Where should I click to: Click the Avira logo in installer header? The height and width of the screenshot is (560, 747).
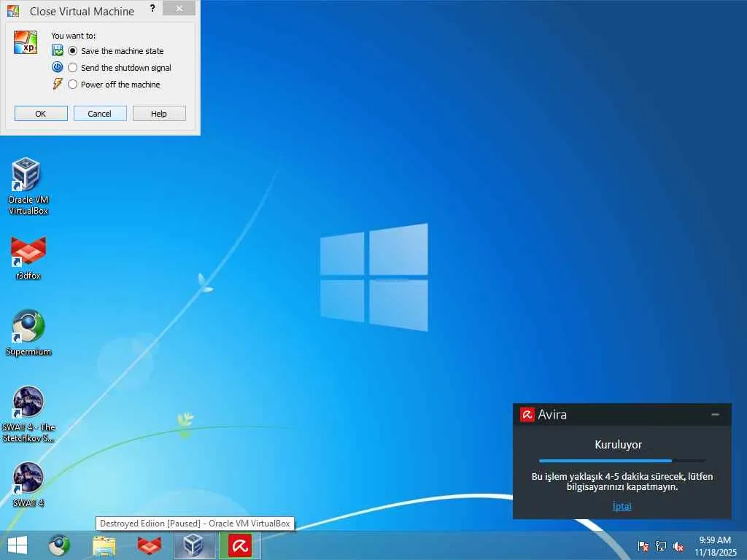pyautogui.click(x=527, y=414)
